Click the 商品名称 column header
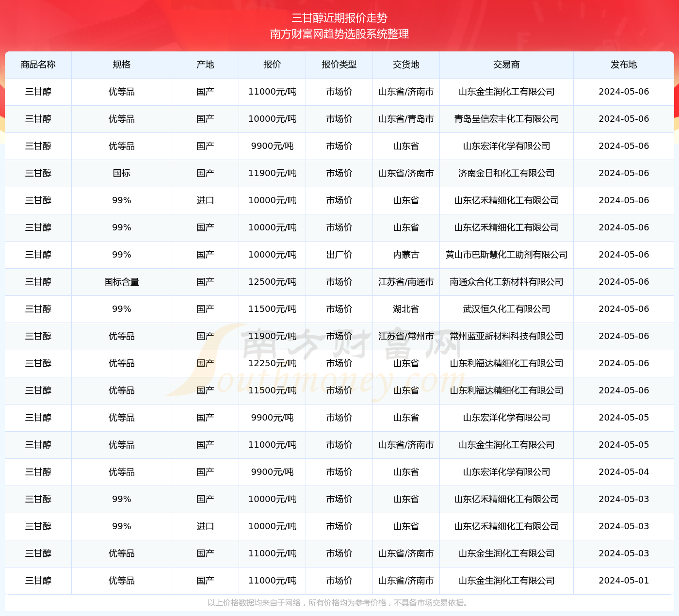This screenshot has width=679, height=616. pos(38,65)
